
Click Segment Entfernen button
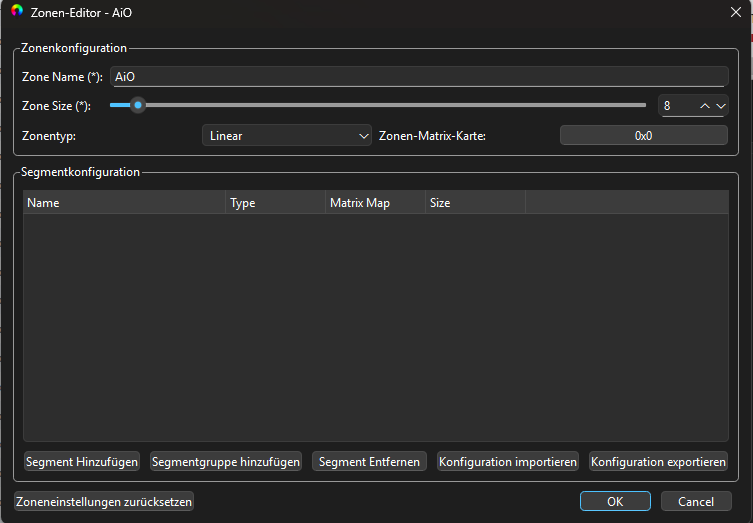tap(369, 462)
